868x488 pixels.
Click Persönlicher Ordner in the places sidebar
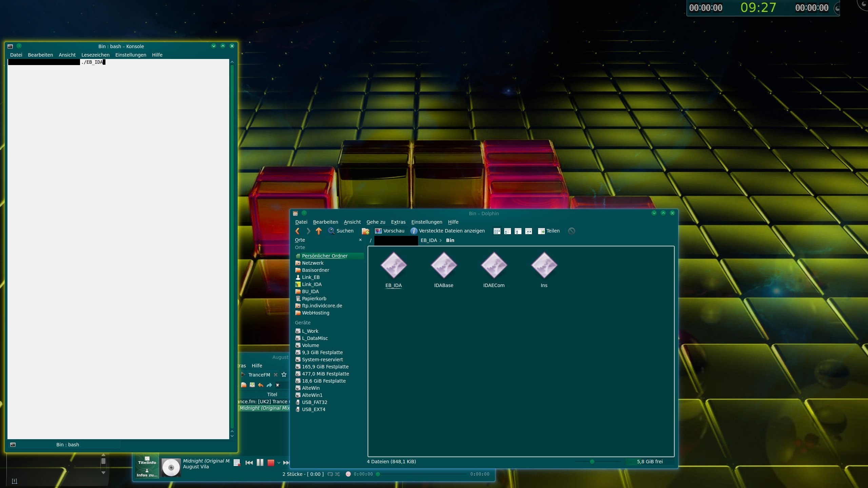pos(325,256)
